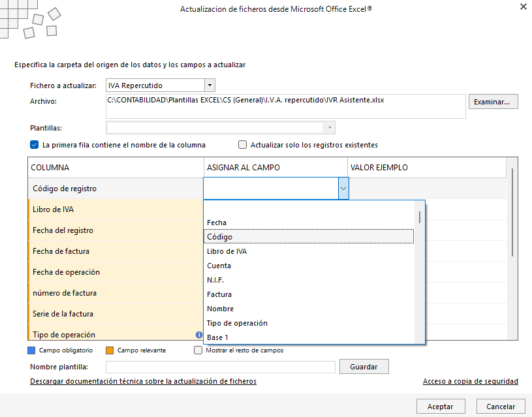Click the Examinar... button
Image resolution: width=532 pixels, height=417 pixels.
pos(493,102)
